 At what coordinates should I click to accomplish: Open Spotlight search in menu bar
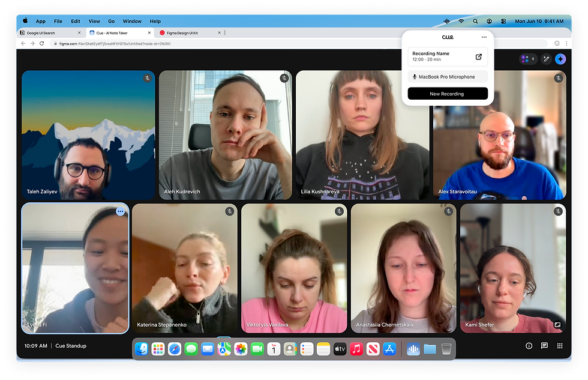pyautogui.click(x=475, y=22)
